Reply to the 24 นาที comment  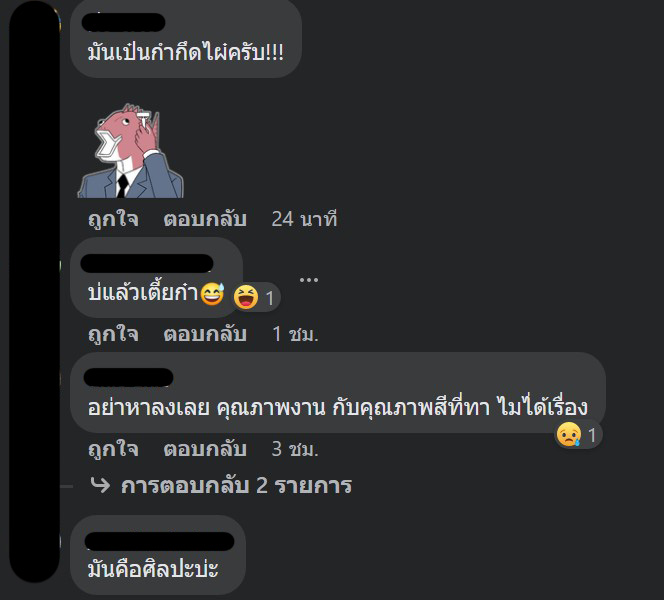[x=205, y=219]
